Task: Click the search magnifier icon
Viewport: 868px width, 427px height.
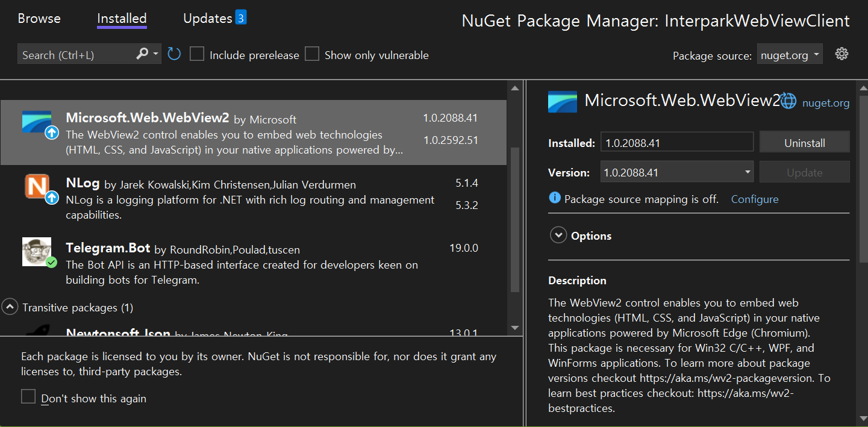Action: point(142,54)
